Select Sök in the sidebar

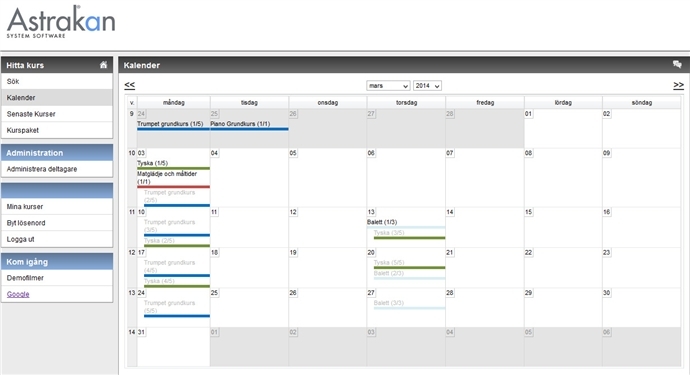click(x=57, y=81)
